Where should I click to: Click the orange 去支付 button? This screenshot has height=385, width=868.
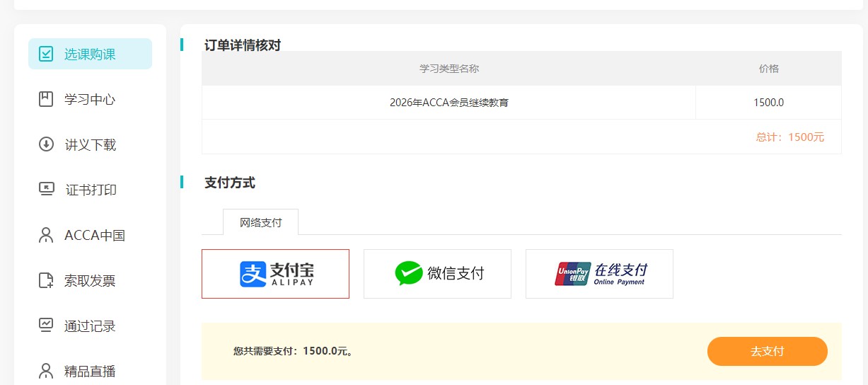(767, 351)
